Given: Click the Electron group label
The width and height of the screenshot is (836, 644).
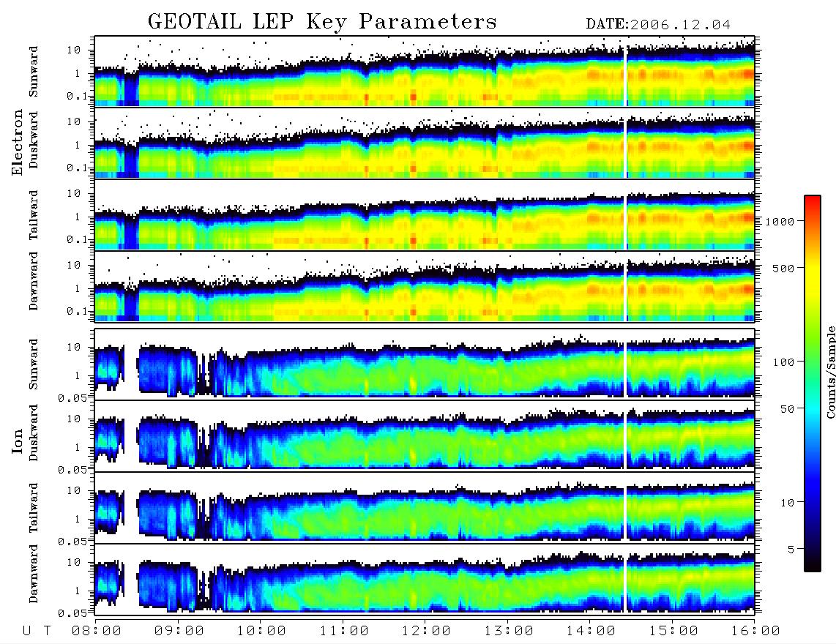Looking at the screenshot, I should click(x=17, y=142).
